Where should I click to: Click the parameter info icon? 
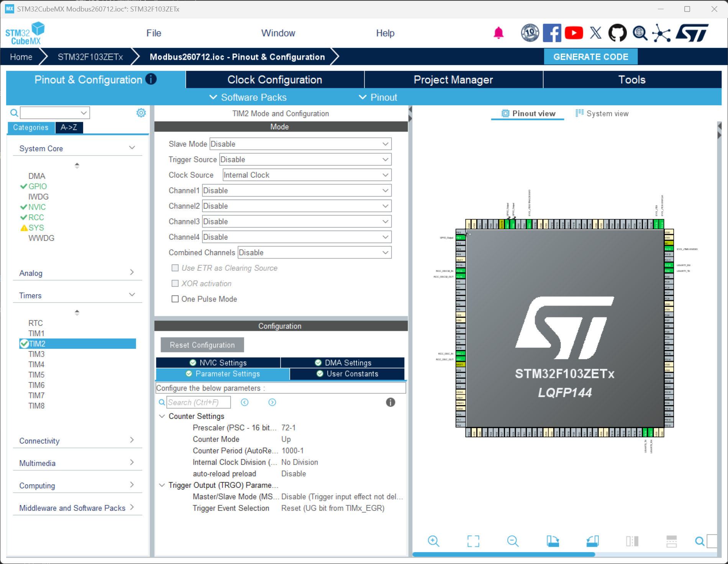click(x=390, y=402)
